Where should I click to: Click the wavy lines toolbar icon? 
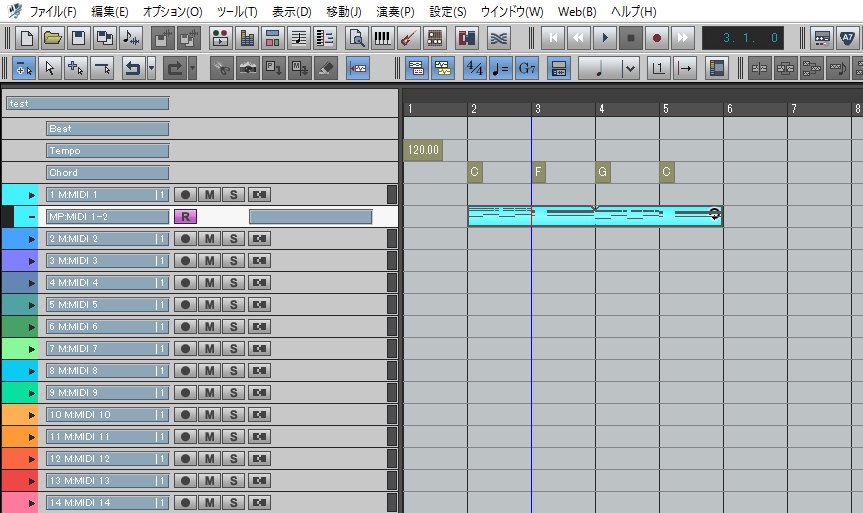point(499,38)
